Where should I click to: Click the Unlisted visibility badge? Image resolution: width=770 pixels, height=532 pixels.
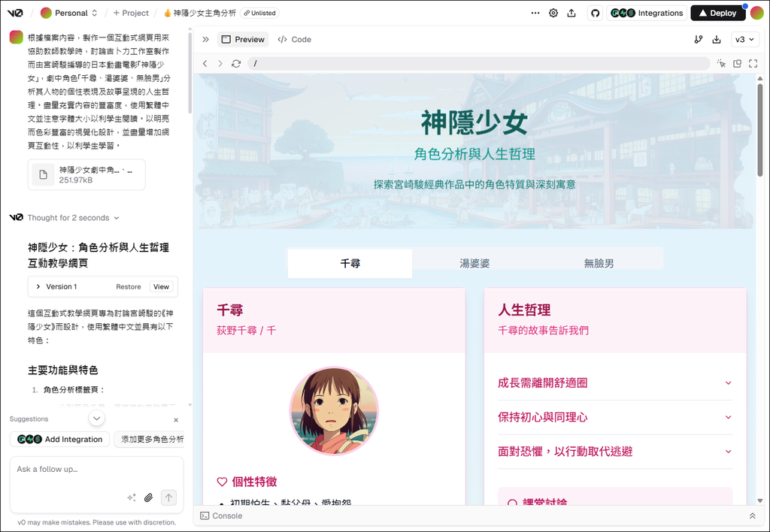pyautogui.click(x=259, y=14)
